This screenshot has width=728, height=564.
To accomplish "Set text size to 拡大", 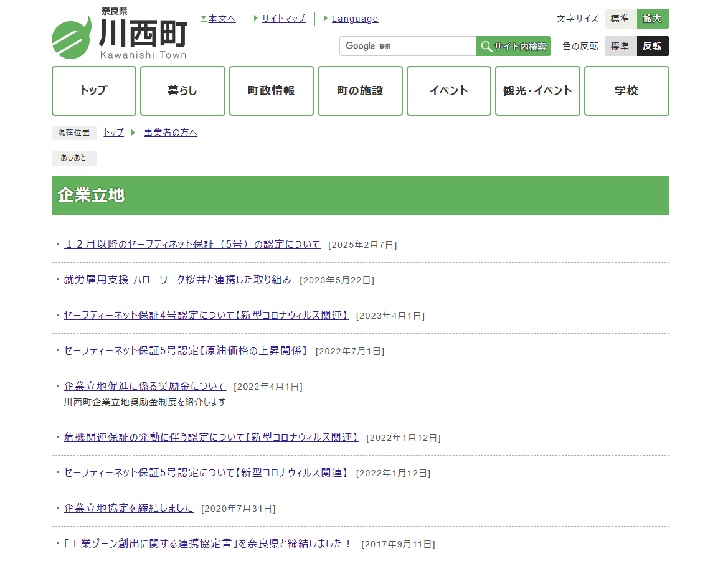I will pyautogui.click(x=653, y=19).
